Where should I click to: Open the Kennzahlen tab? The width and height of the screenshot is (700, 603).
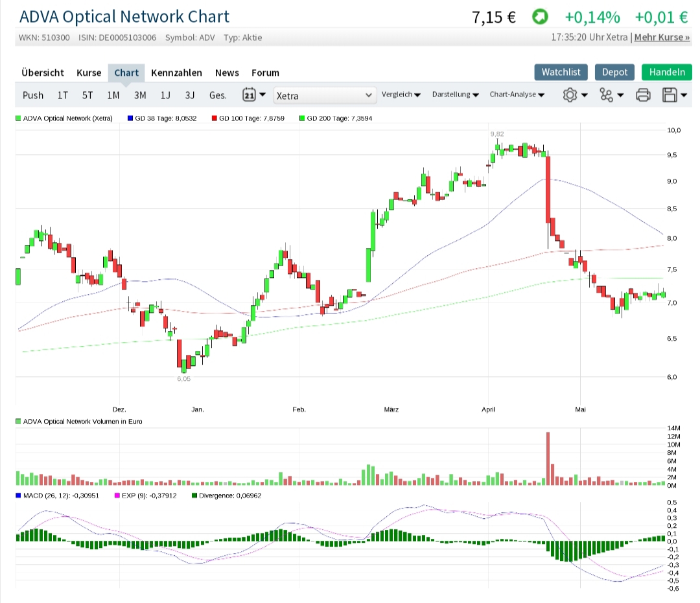176,73
